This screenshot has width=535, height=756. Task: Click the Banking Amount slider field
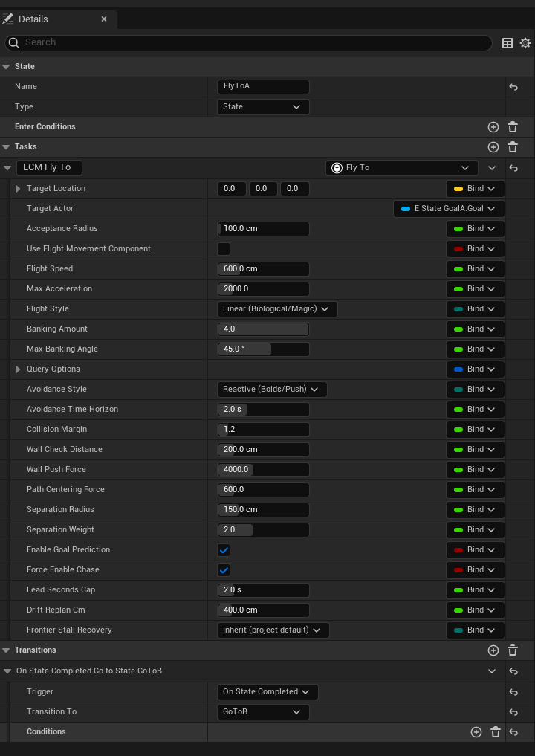click(x=263, y=329)
